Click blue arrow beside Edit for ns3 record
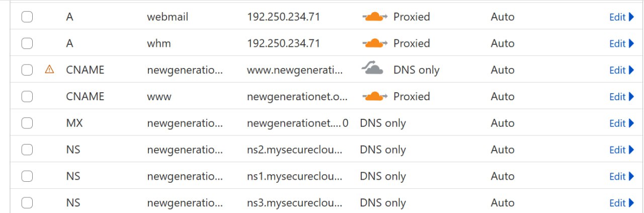The height and width of the screenshot is (213, 644). (x=631, y=203)
